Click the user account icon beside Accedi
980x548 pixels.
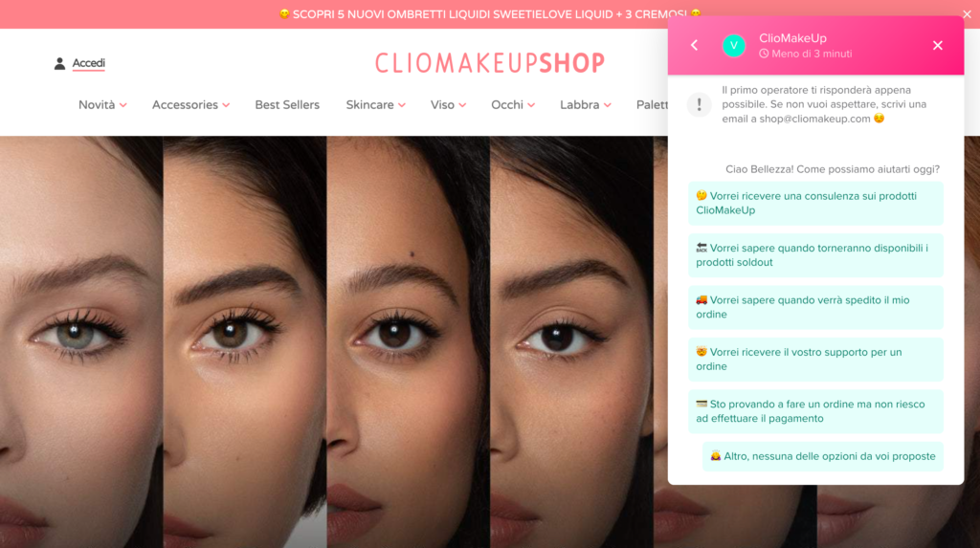59,63
